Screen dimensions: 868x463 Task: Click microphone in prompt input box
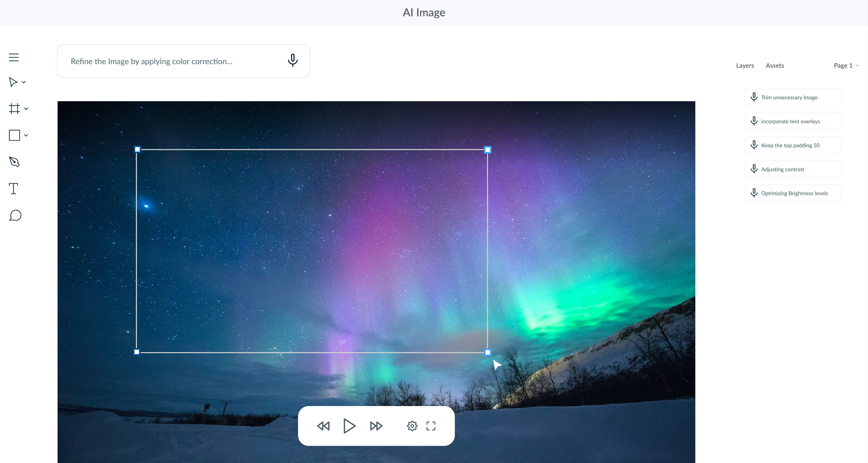292,61
